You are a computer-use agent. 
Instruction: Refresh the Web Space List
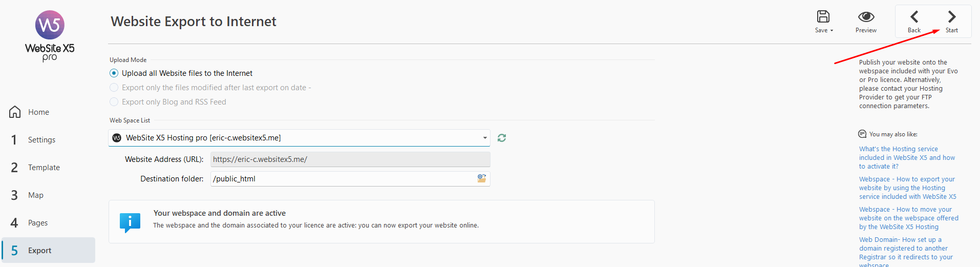(x=502, y=138)
